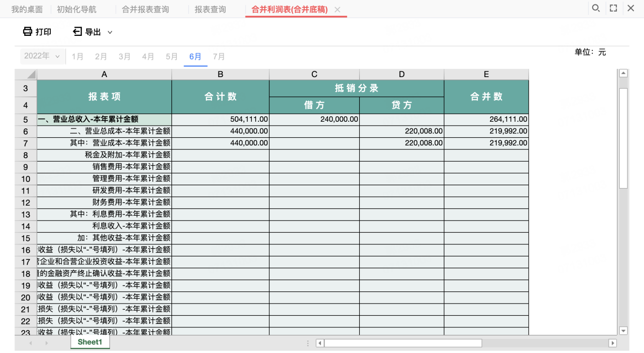The height and width of the screenshot is (353, 644).
Task: Select the 7月 month tab
Action: pos(219,57)
